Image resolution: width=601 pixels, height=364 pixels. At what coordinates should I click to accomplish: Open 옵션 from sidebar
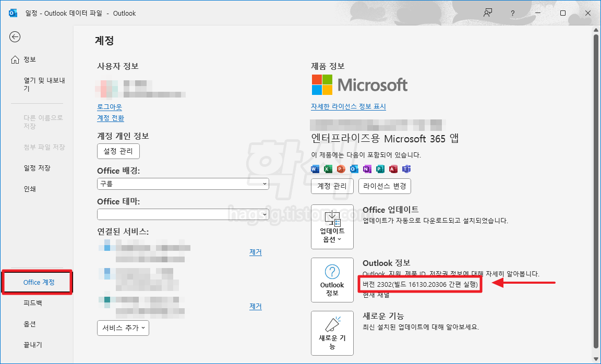pos(30,324)
